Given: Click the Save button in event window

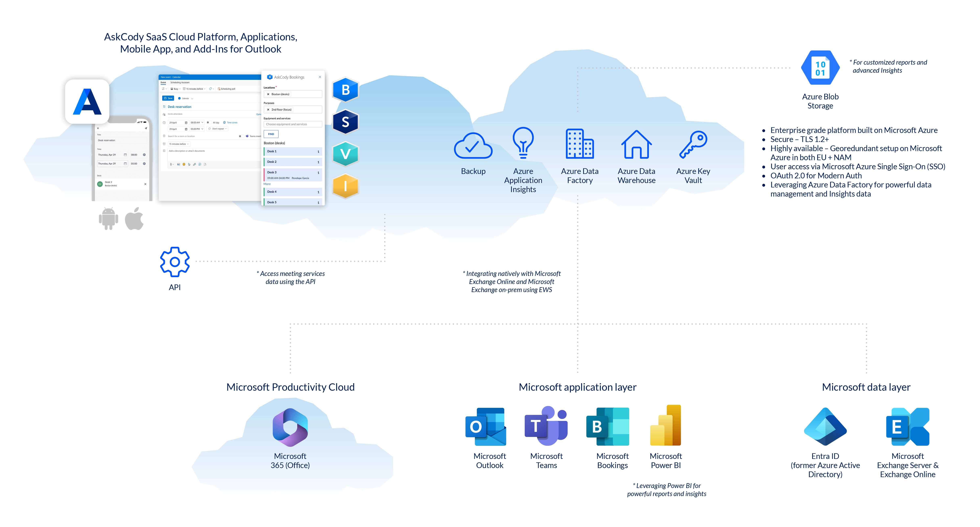Looking at the screenshot, I should coord(168,98).
